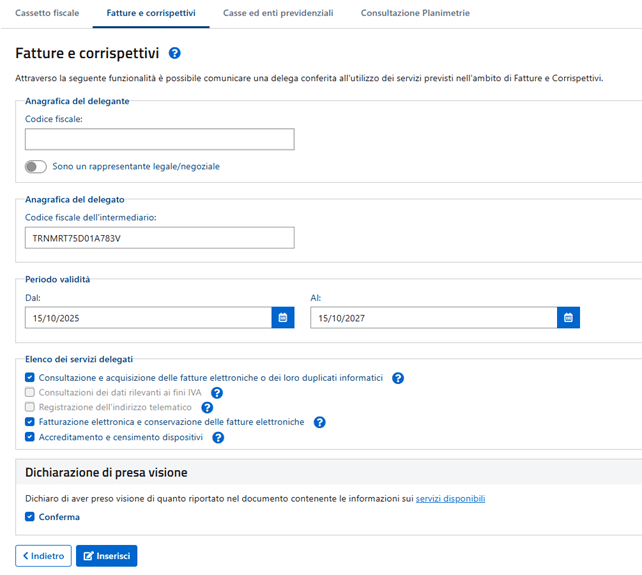Show help for Accreditamento e censimento dispositivi
Viewport: 642px width, 575px height.
pyautogui.click(x=218, y=437)
